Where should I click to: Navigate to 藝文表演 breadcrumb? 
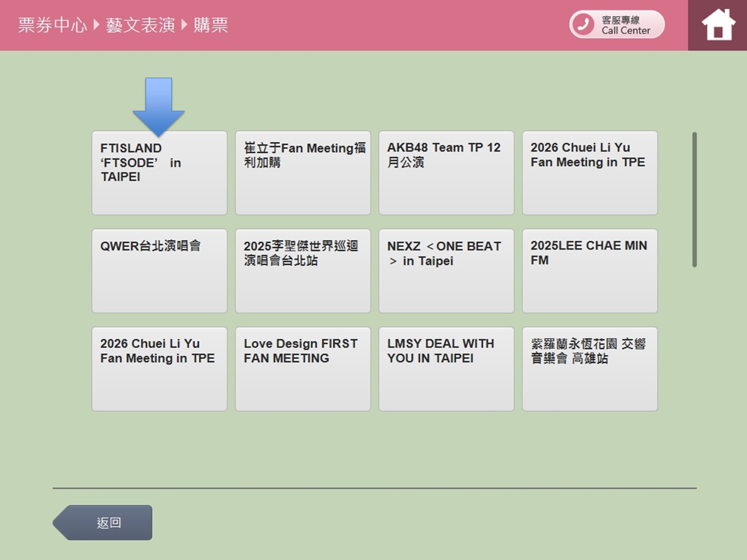(140, 25)
